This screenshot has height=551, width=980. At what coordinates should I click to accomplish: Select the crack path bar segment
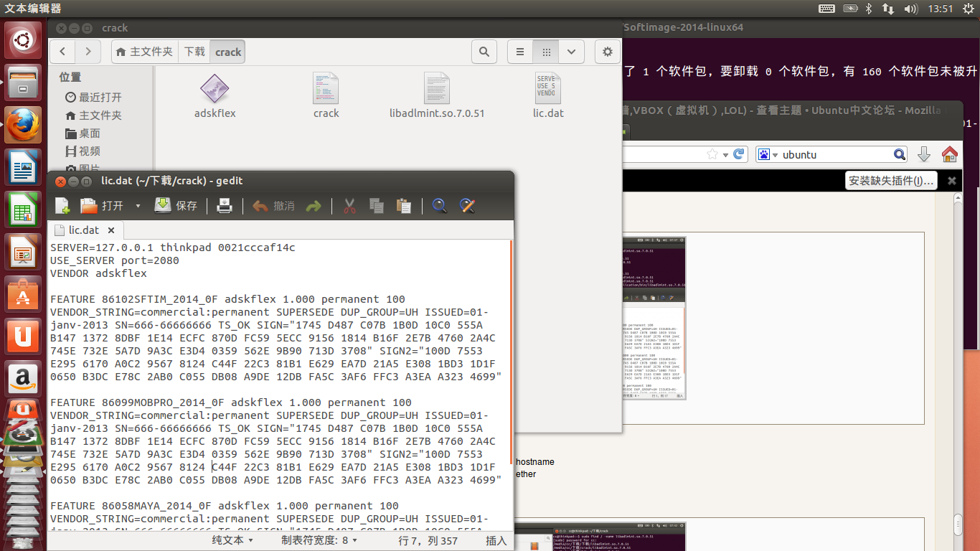pos(228,52)
